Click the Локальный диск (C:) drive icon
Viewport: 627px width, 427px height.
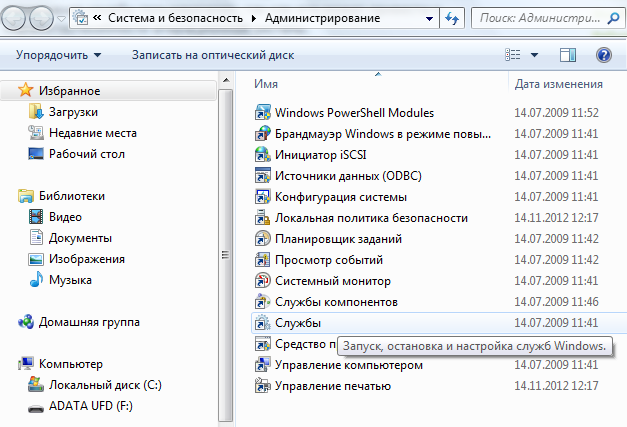36,385
